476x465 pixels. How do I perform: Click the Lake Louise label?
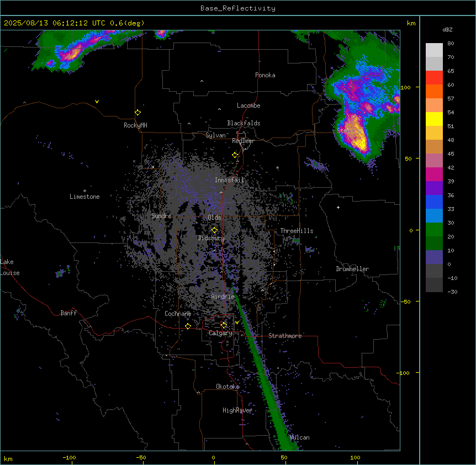(10, 267)
